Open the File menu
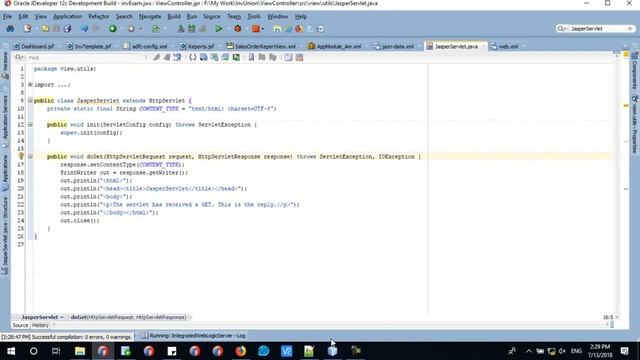Viewport: 640px width, 360px height. click(x=7, y=17)
